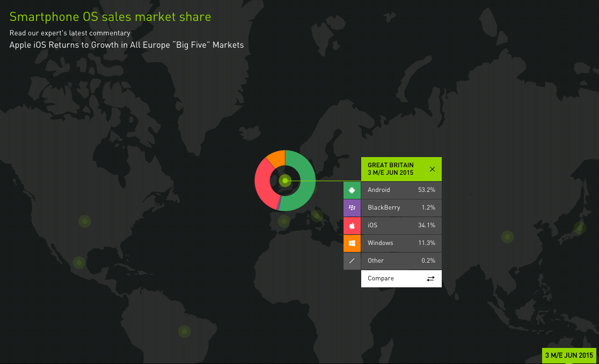
Task: Click the red Apple iOS icon
Action: point(352,225)
